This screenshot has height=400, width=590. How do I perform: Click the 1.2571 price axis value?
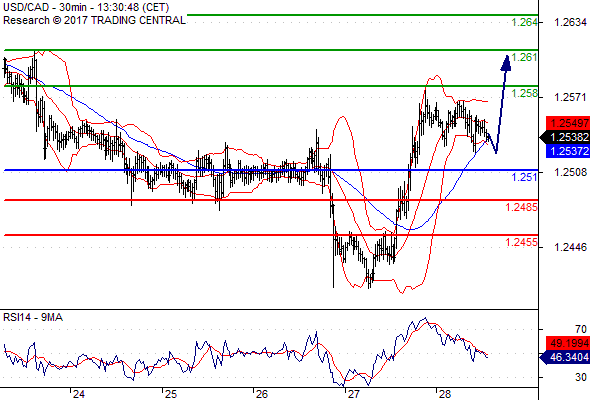click(x=570, y=97)
